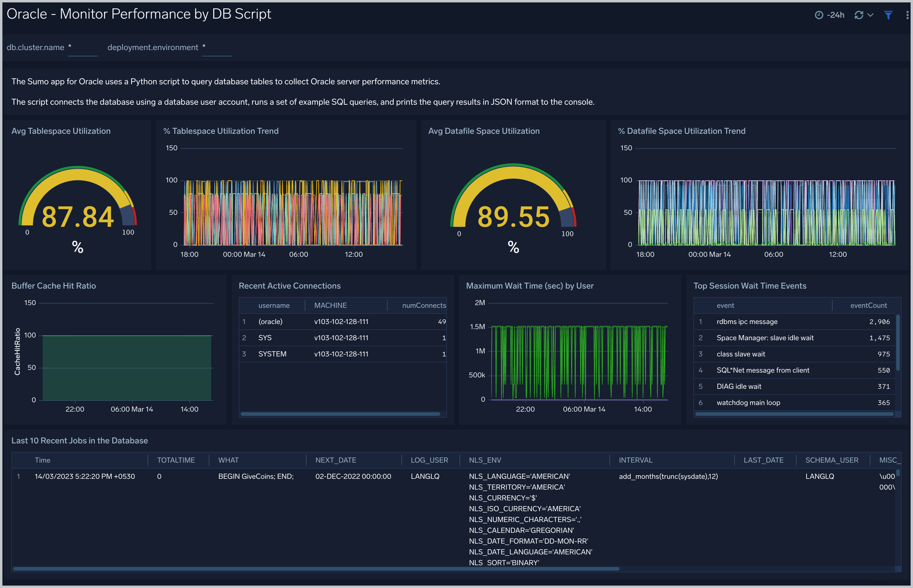Click the refresh dashboard icon

tap(859, 15)
